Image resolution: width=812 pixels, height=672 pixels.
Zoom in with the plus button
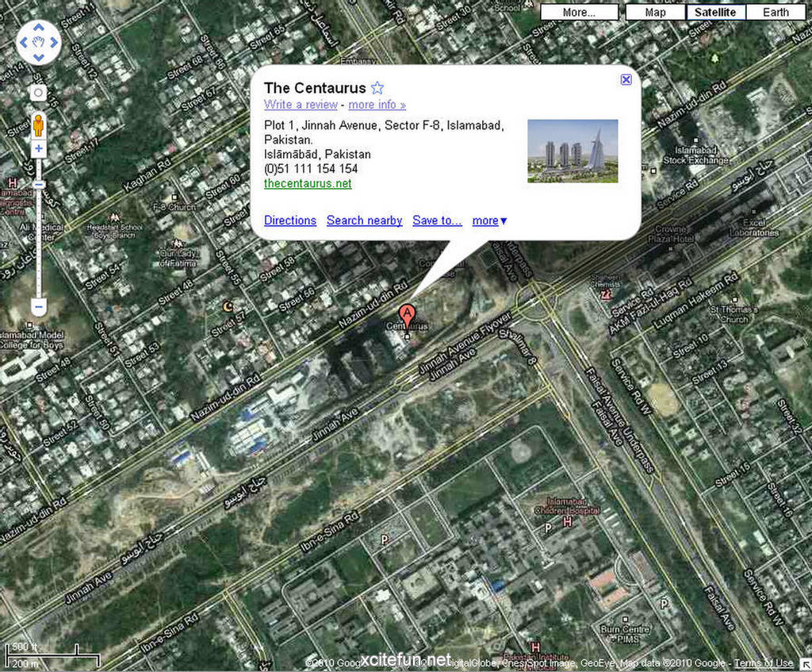coord(39,149)
